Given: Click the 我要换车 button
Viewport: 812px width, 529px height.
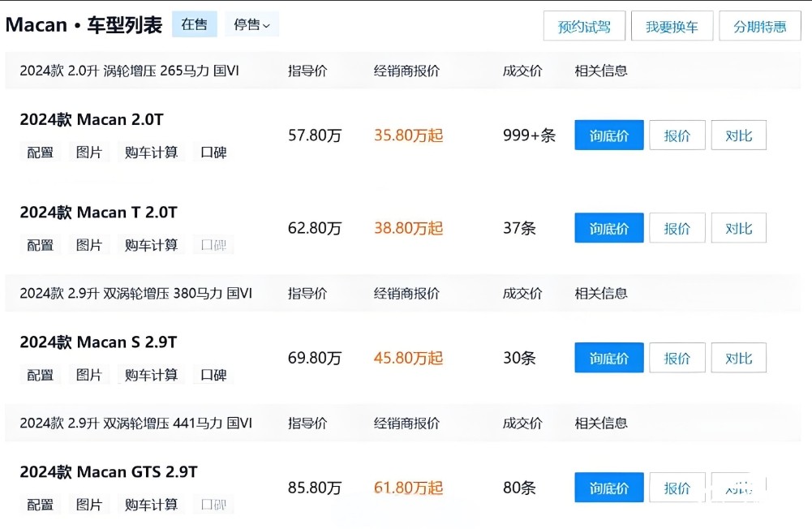Looking at the screenshot, I should tap(672, 27).
